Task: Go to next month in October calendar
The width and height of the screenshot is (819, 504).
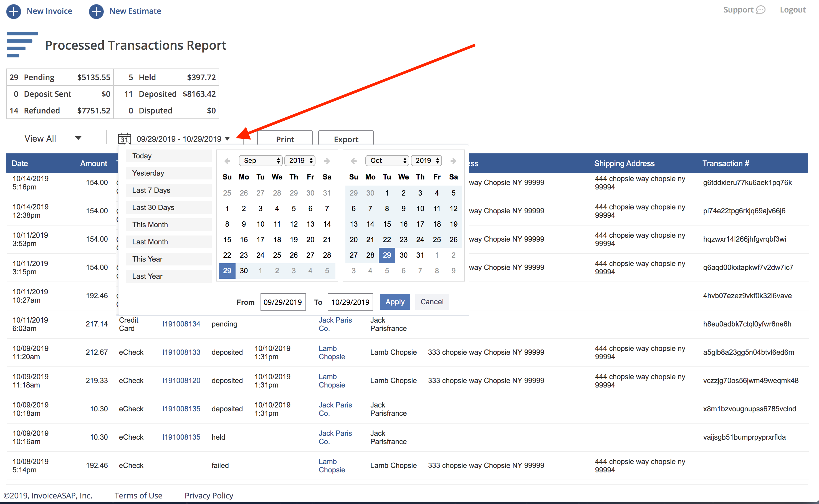Action: (x=453, y=161)
